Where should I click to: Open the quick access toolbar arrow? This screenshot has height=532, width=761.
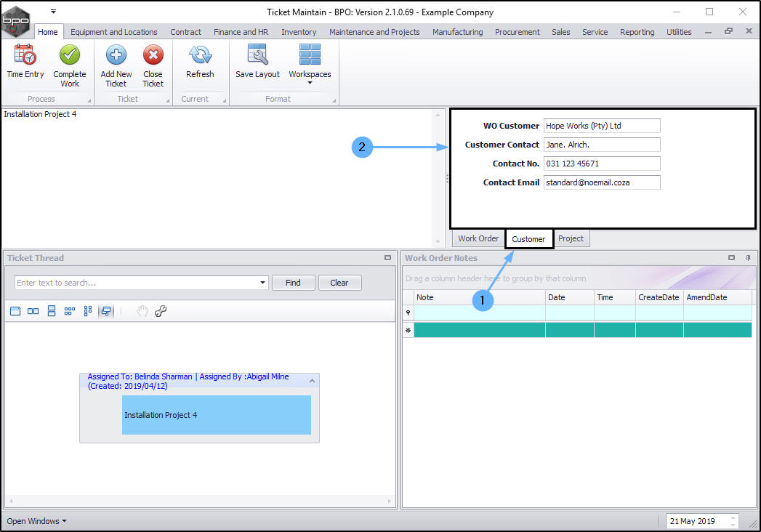click(x=53, y=11)
